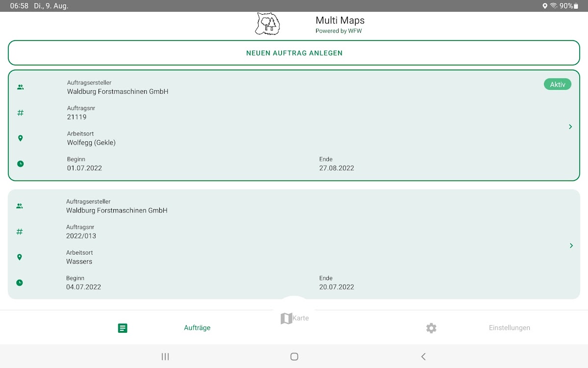Click clock icon beside Beginn 04.07.2022
This screenshot has height=368, width=588.
pyautogui.click(x=20, y=283)
